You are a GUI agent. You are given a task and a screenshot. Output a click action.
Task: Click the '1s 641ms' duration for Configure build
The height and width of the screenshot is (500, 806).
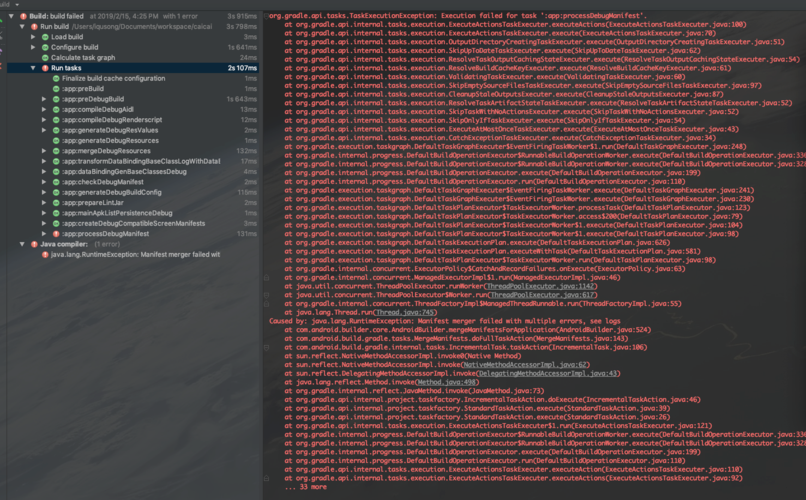[x=242, y=47]
